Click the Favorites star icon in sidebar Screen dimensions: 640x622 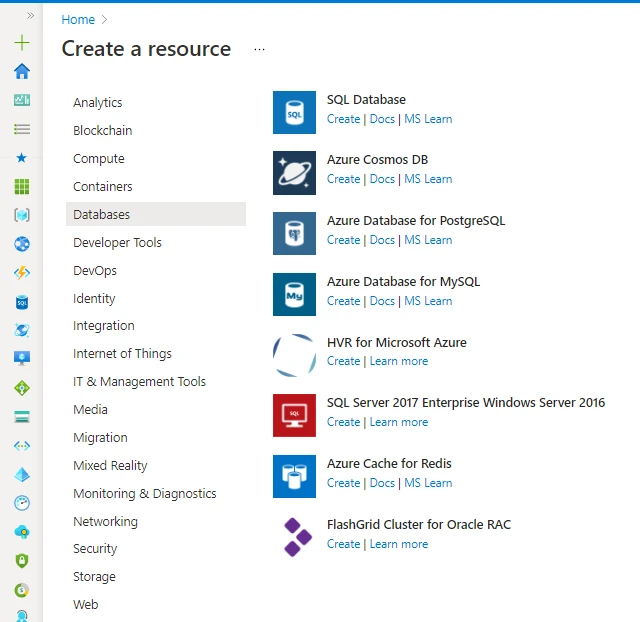click(x=22, y=158)
